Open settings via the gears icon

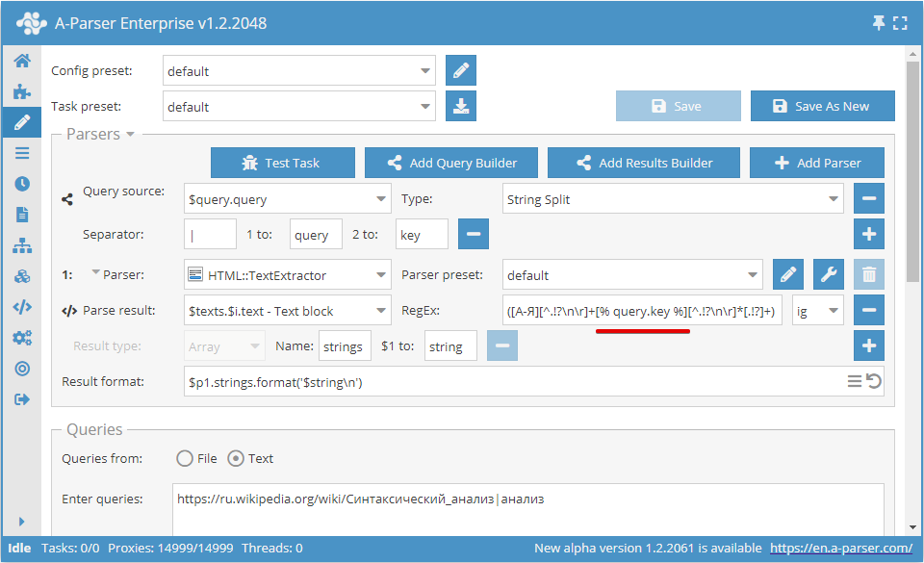(x=22, y=337)
